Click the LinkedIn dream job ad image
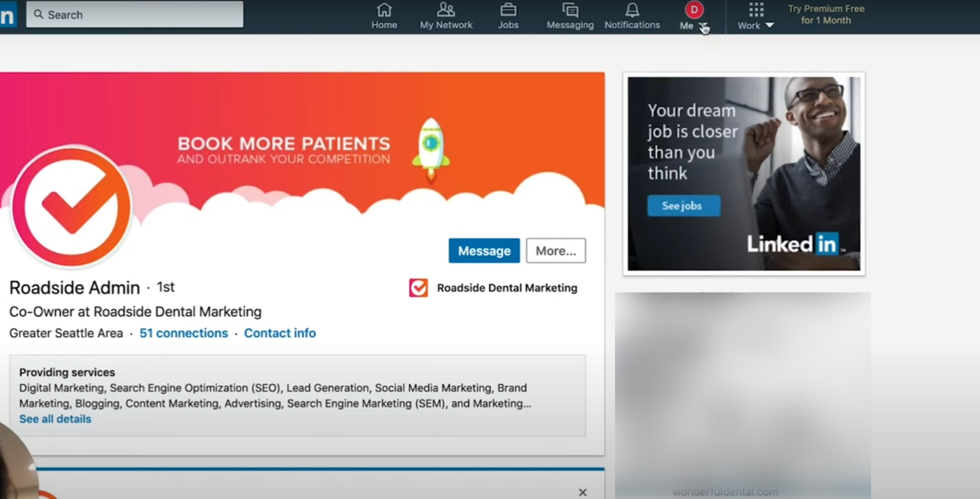The height and width of the screenshot is (499, 980). coord(744,174)
